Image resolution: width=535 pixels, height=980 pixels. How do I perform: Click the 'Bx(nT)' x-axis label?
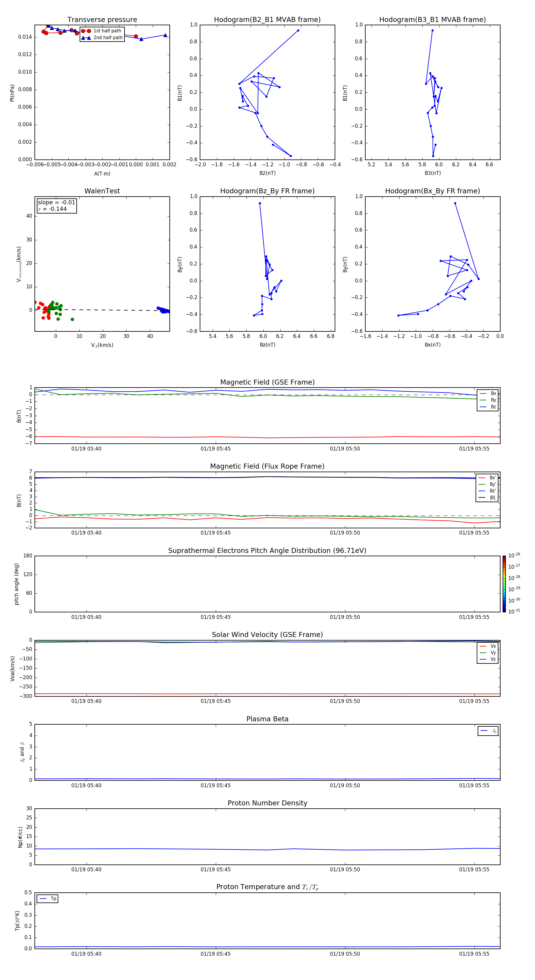tap(432, 345)
